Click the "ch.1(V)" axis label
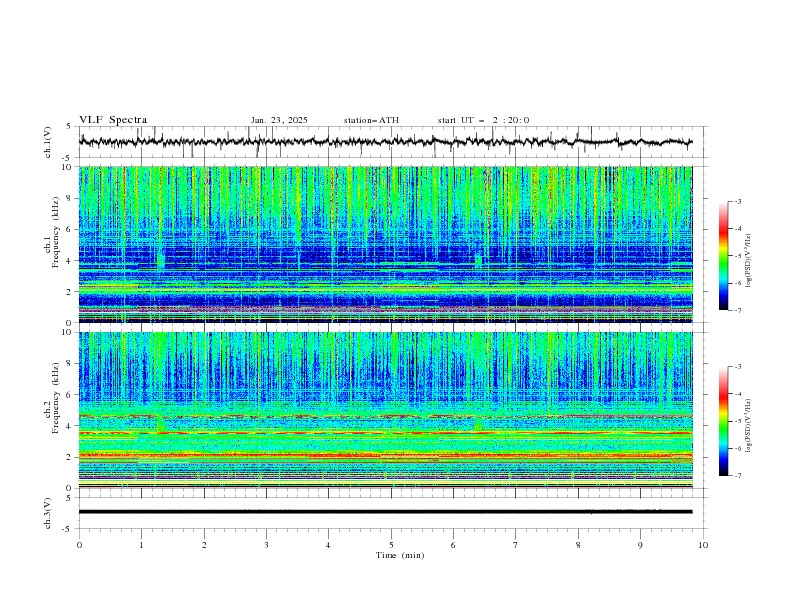The width and height of the screenshot is (792, 612). pos(48,142)
